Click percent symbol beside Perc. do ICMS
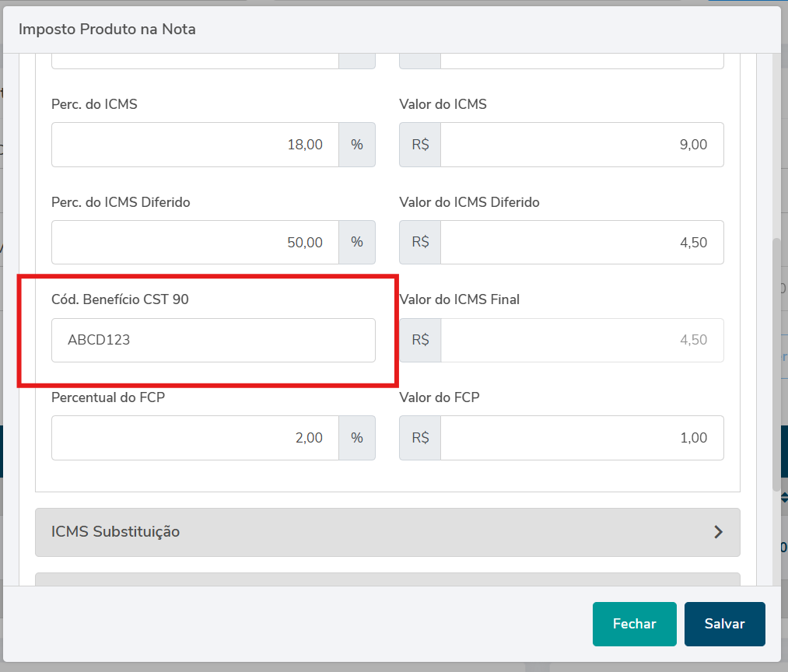The width and height of the screenshot is (788, 672). pos(357,145)
